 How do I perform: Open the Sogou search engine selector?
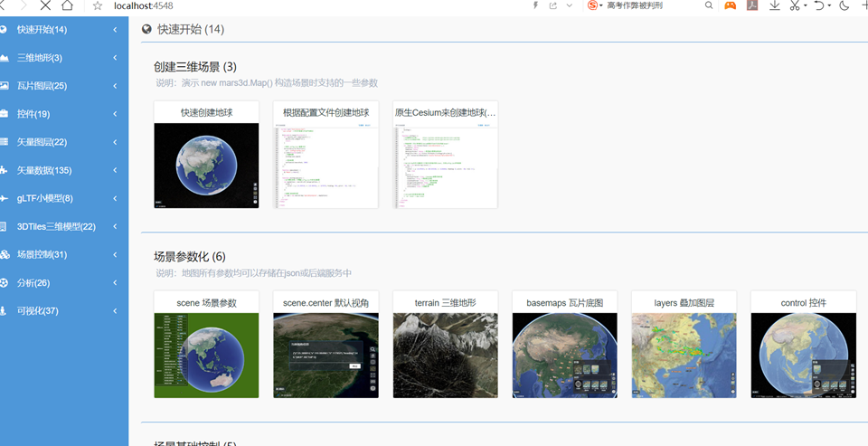pyautogui.click(x=595, y=5)
